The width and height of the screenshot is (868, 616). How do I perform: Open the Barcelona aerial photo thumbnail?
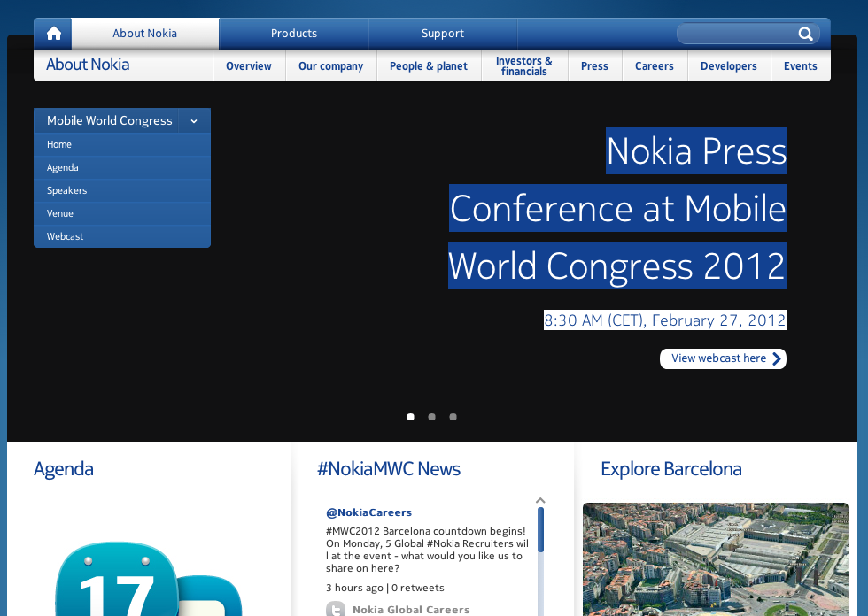pos(716,559)
